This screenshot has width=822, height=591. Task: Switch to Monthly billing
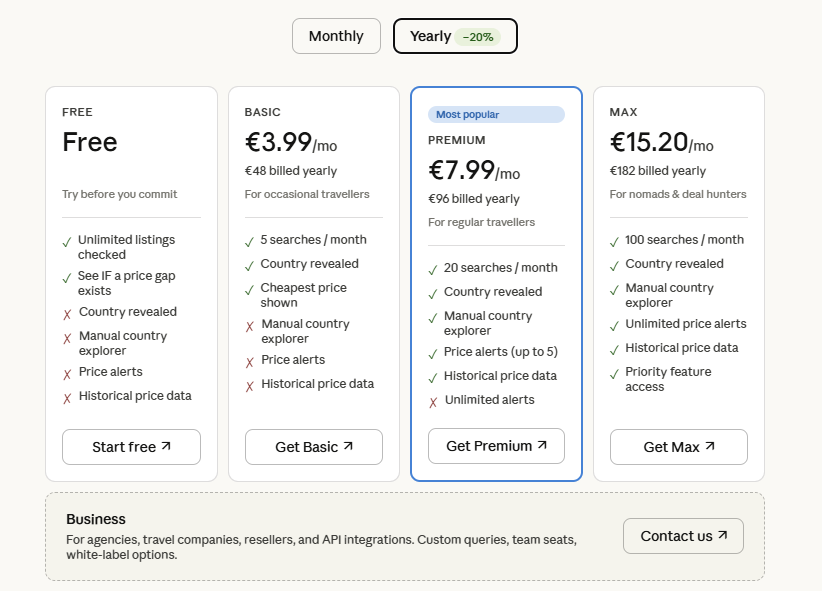pos(336,36)
